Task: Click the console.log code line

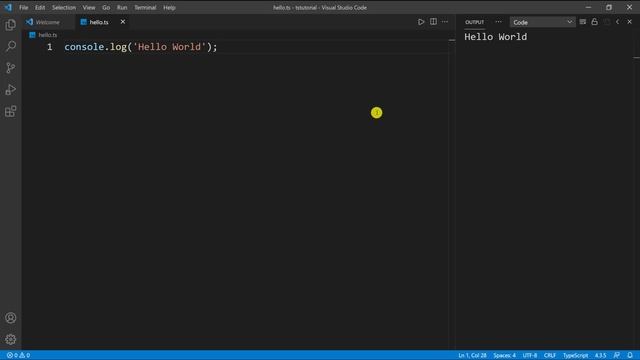Action: 141,47
